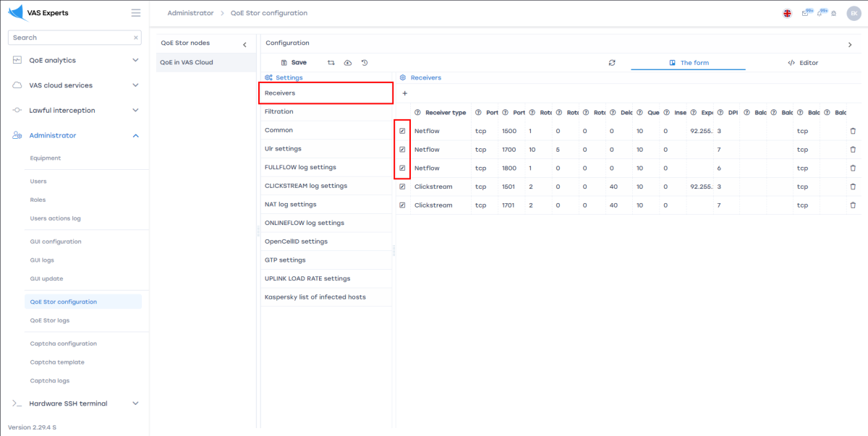Delete the Netflow receiver on port 1500
This screenshot has width=868, height=436.
click(852, 131)
